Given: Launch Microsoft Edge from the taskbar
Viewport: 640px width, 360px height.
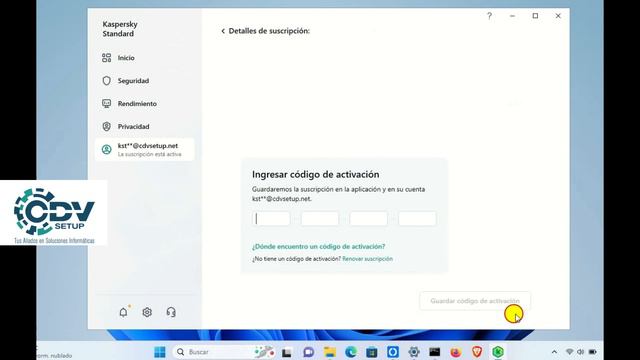Looking at the screenshot, I should click(351, 352).
